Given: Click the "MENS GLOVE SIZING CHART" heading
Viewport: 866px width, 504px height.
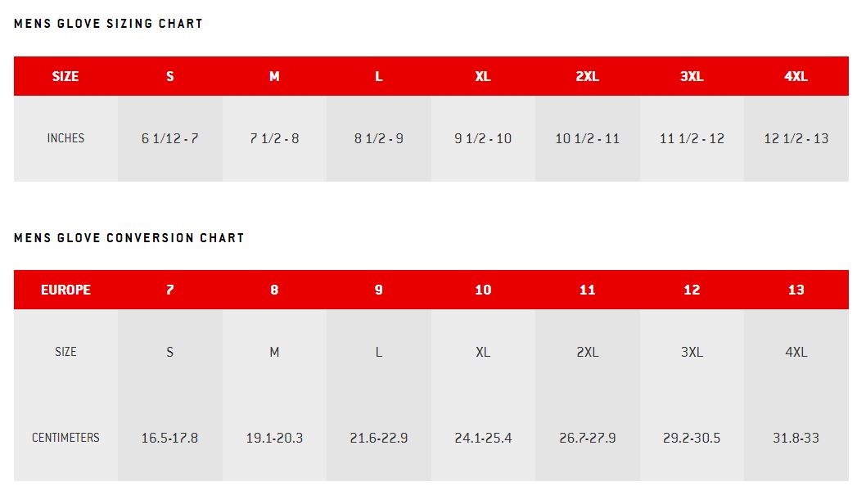Looking at the screenshot, I should pos(108,24).
